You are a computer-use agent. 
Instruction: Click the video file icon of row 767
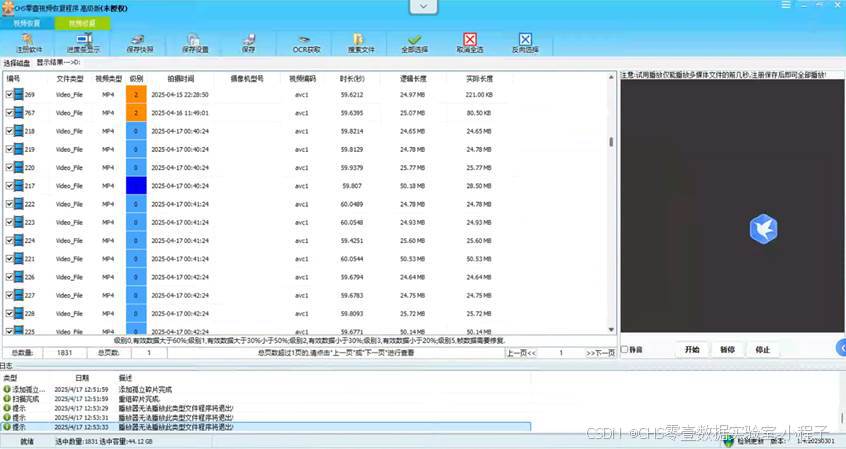point(19,113)
